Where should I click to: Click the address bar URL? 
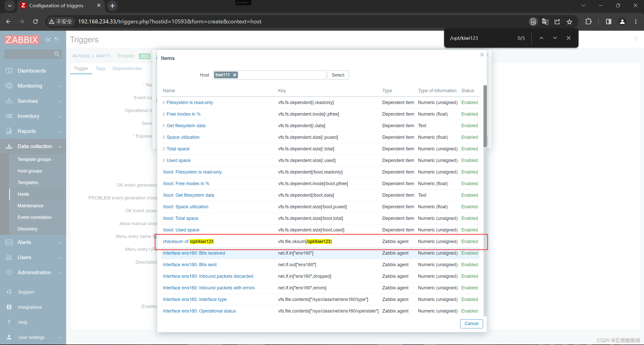pyautogui.click(x=170, y=22)
